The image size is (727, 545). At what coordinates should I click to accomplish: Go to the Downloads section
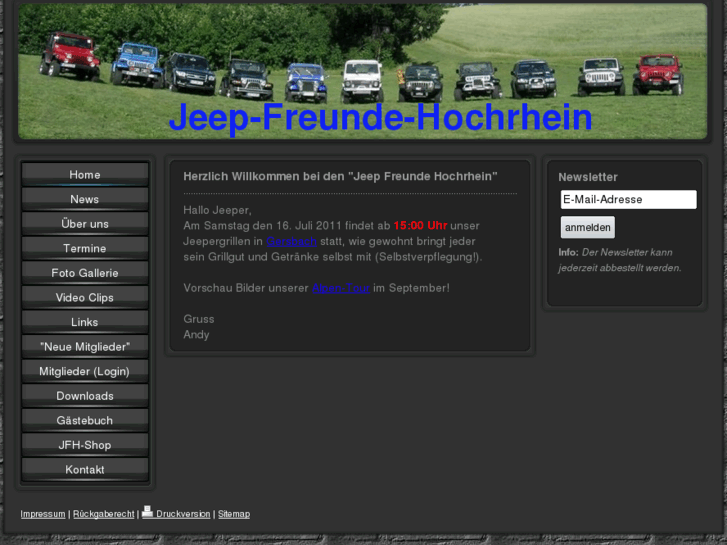pos(85,396)
